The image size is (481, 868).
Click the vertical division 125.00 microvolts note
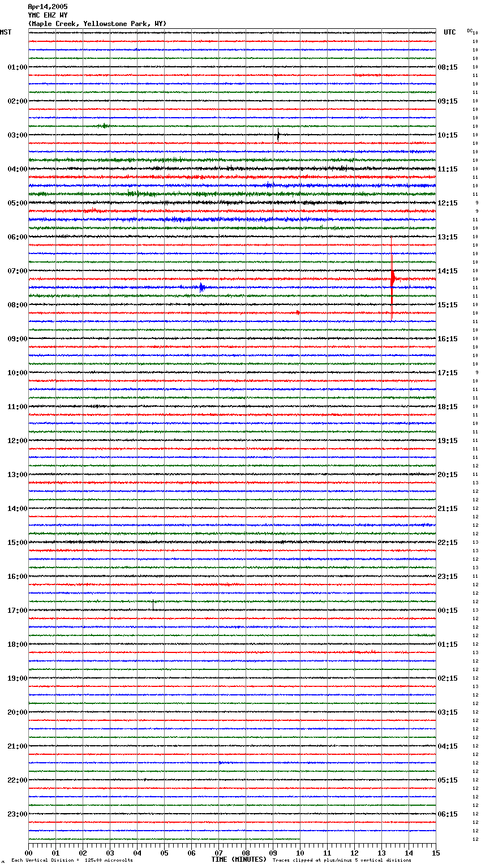click(72, 860)
